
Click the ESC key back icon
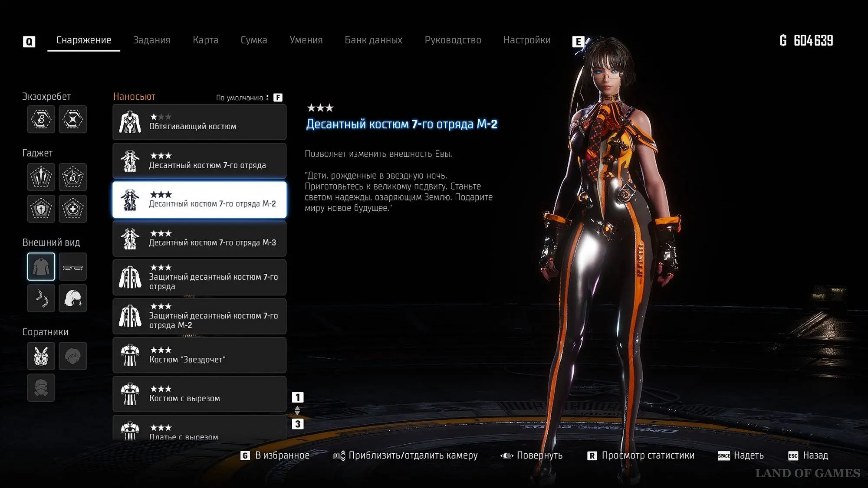[793, 455]
